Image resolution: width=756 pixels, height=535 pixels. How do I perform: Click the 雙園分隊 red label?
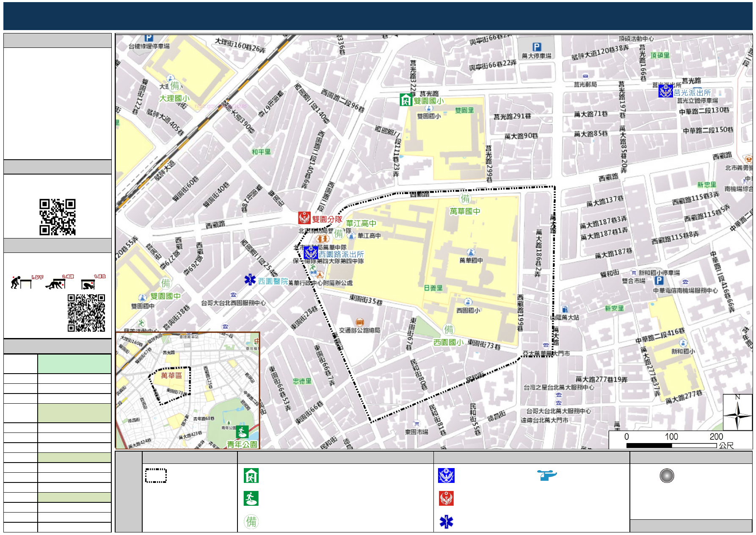coord(327,219)
